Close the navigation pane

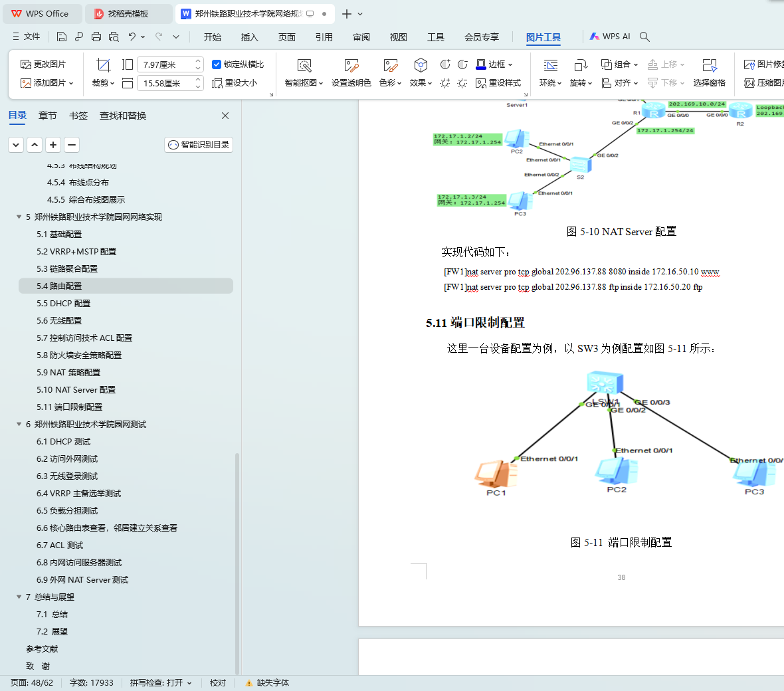225,116
